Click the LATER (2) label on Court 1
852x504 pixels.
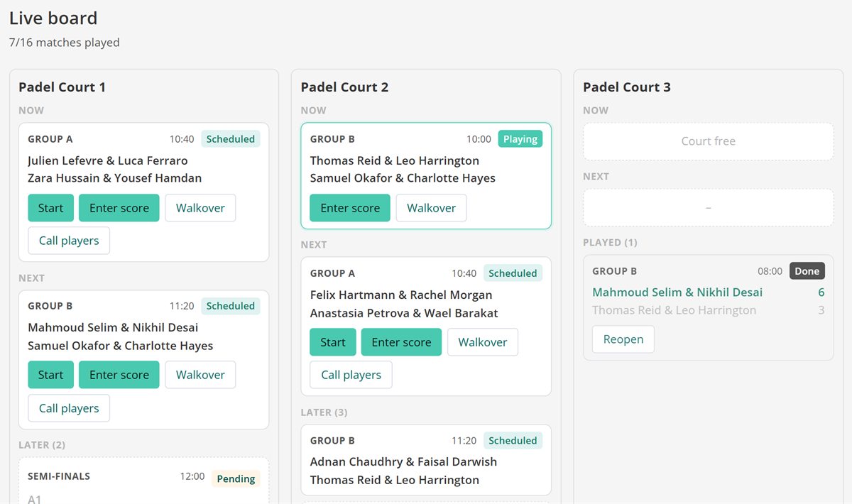coord(42,445)
